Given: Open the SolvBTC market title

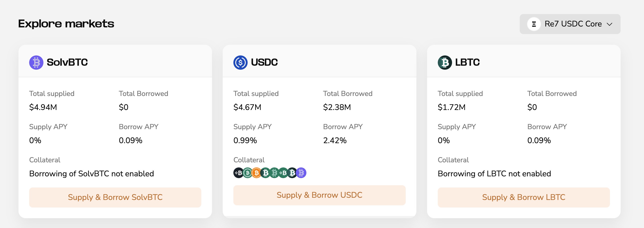Looking at the screenshot, I should click(67, 62).
